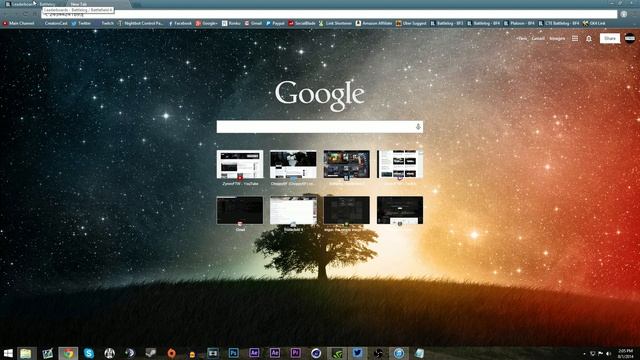Viewport: 640px width, 360px height.
Task: Open the Battlelog most-visited thumbnail
Action: pyautogui.click(x=347, y=164)
